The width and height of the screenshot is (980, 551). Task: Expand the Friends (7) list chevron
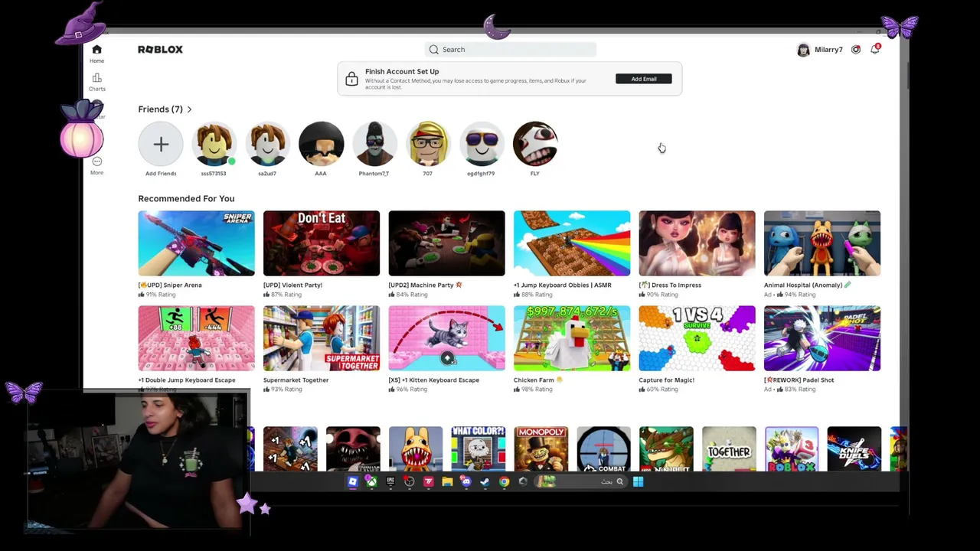tap(189, 109)
